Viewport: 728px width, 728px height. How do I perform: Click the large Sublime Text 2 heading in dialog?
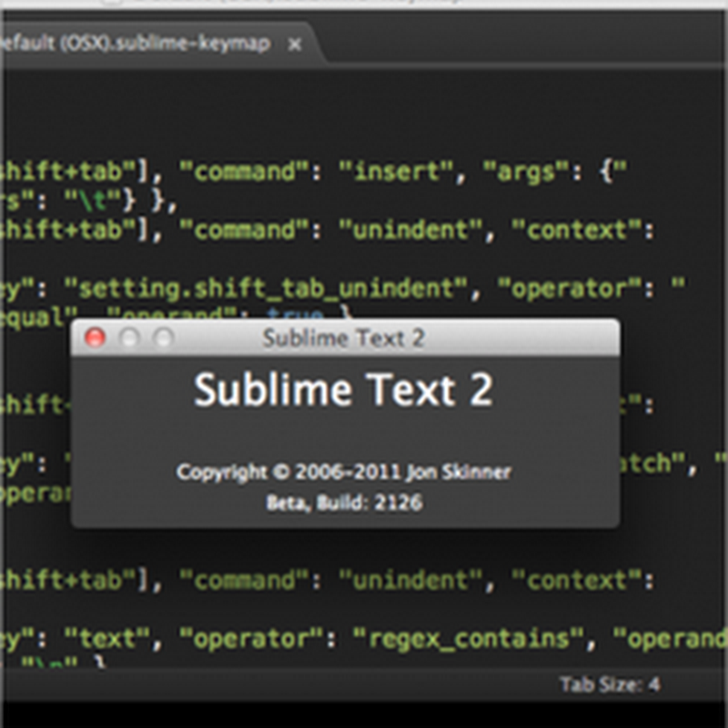coord(343,390)
